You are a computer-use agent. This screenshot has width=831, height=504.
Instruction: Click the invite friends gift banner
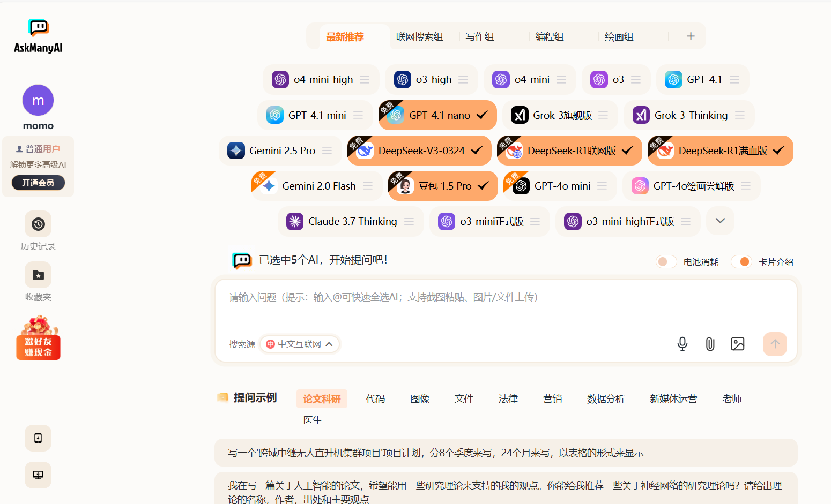click(38, 338)
